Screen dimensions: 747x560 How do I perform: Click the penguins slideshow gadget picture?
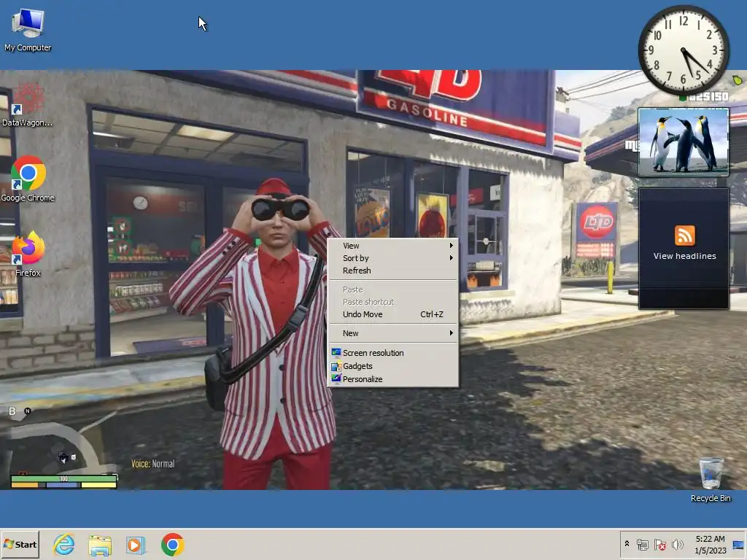(x=683, y=141)
